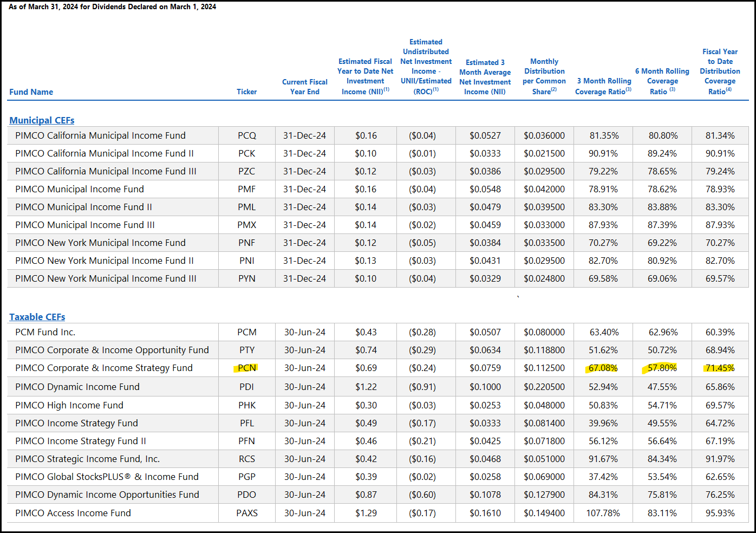Select PIMCO Strategic Income Fund, Inc. name
Image resolution: width=756 pixels, height=533 pixels.
pos(87,459)
